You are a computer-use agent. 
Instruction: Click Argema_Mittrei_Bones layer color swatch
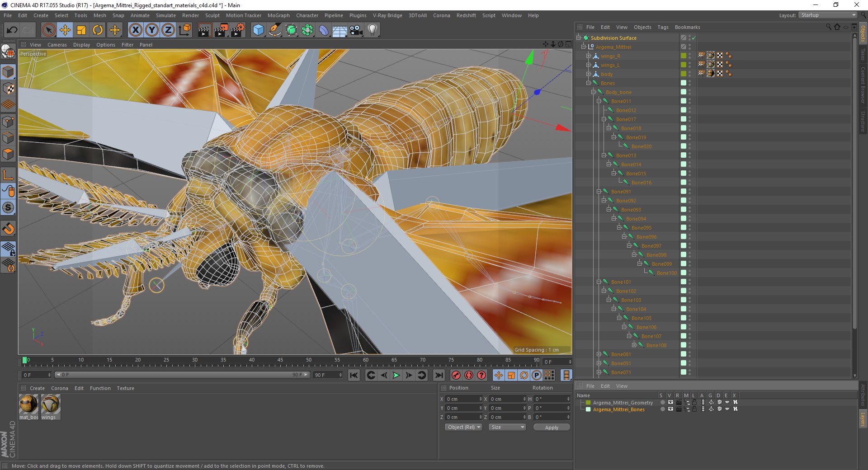[x=588, y=409]
